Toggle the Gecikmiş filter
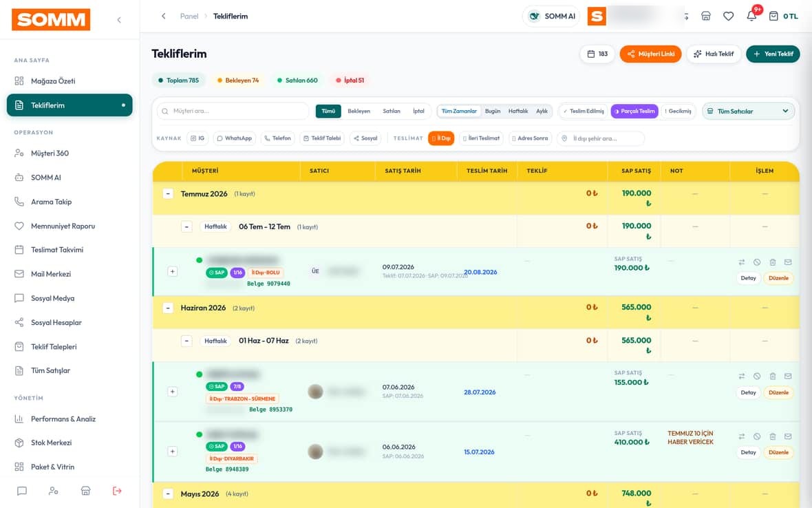 pyautogui.click(x=678, y=112)
